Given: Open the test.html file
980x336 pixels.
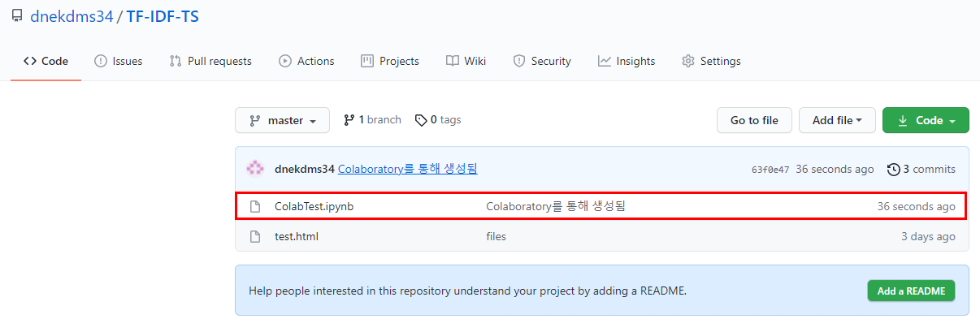Looking at the screenshot, I should (x=297, y=236).
